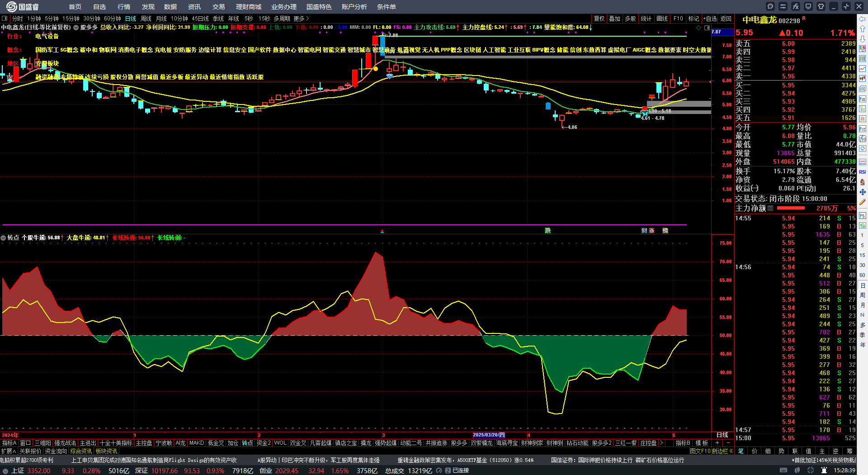
Task: Open the 资金流向 bottom tab link
Action: coord(56,451)
